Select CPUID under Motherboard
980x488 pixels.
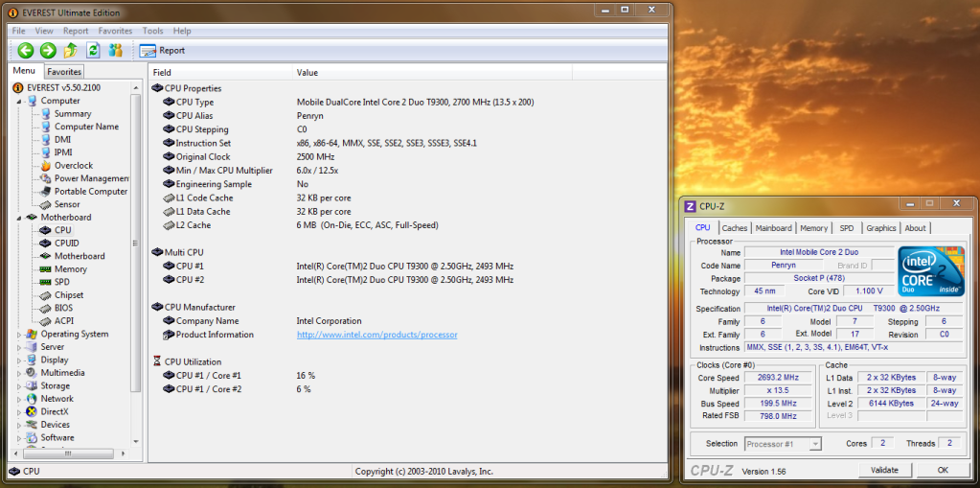click(66, 243)
